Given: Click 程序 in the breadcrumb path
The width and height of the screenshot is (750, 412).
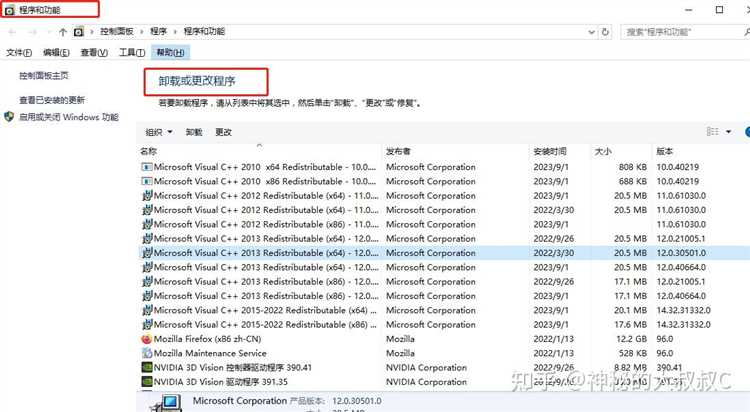Looking at the screenshot, I should pyautogui.click(x=159, y=32).
